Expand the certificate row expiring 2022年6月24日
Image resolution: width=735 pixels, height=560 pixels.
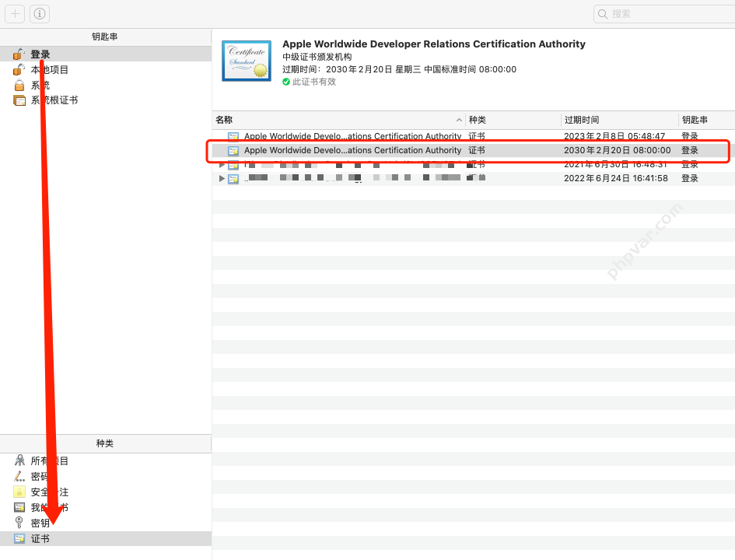point(222,179)
